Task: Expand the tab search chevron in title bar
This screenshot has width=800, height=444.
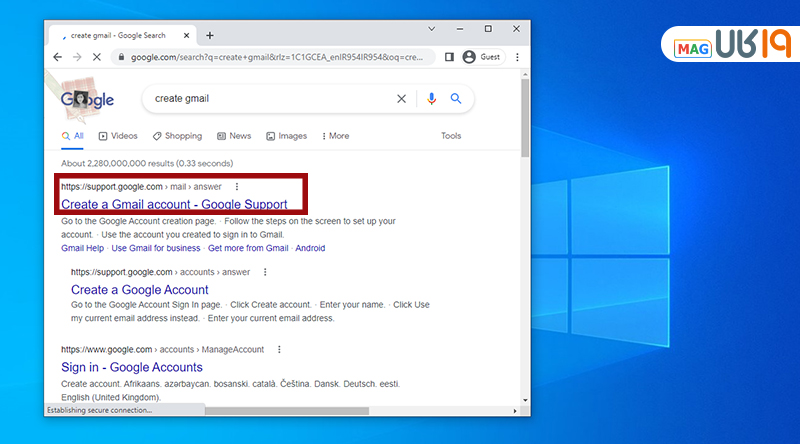Action: coord(432,29)
